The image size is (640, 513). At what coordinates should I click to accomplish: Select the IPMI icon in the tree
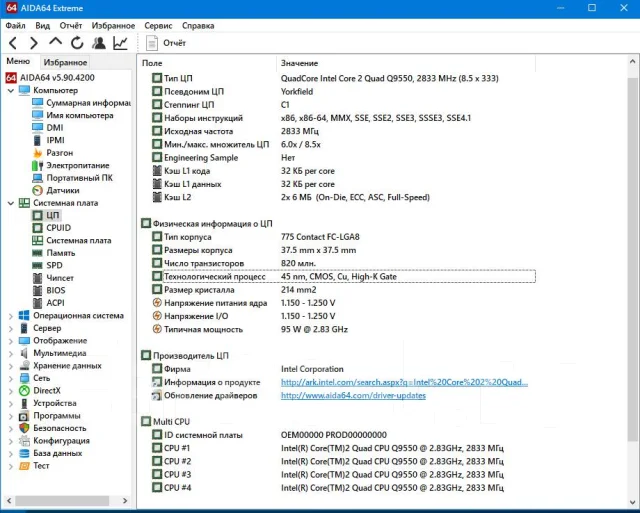point(38,140)
